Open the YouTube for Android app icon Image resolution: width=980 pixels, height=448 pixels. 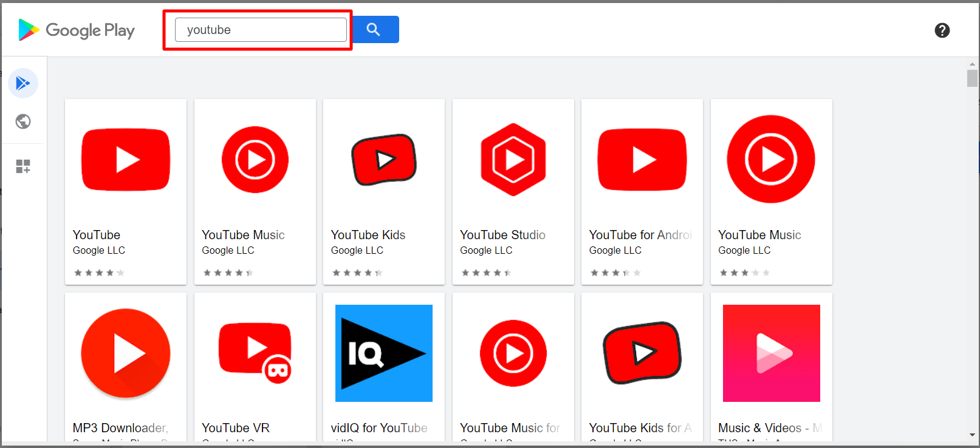click(642, 160)
